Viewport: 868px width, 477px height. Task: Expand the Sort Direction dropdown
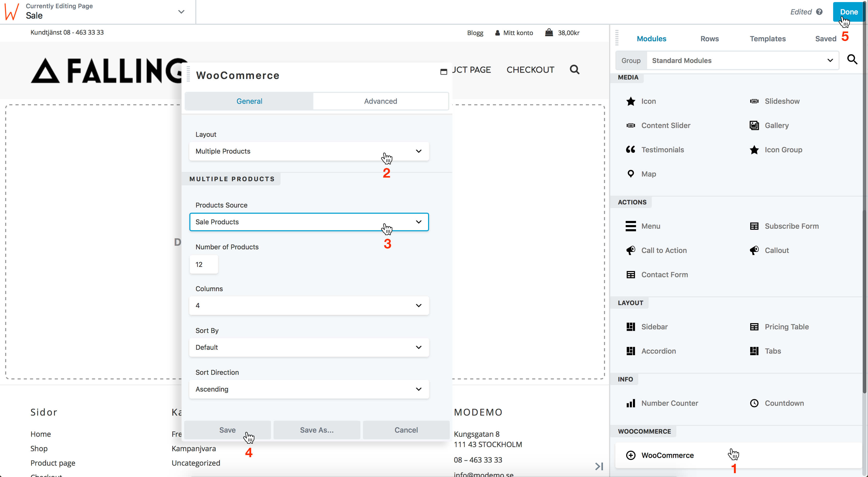(x=309, y=389)
